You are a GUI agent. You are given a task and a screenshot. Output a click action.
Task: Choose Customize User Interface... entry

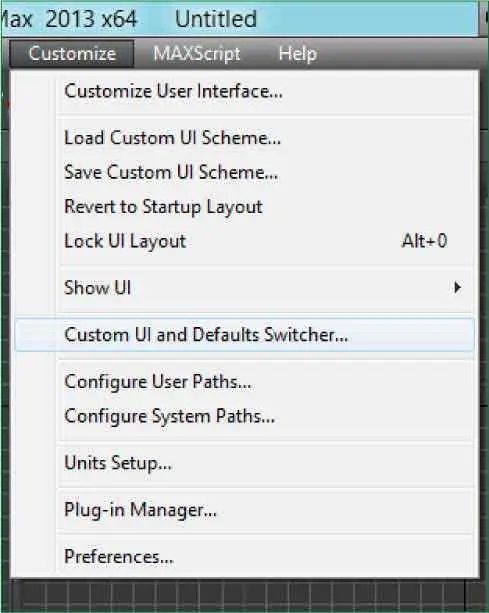[244, 91]
